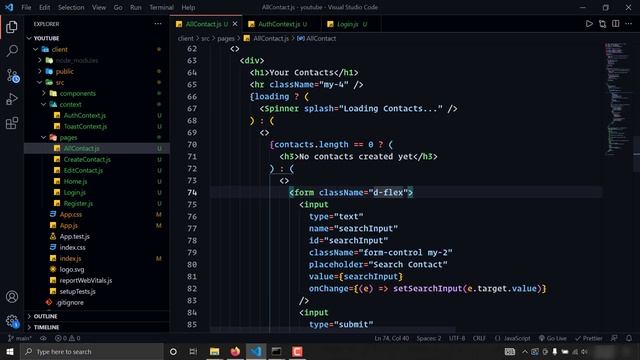This screenshot has width=640, height=360.
Task: Change indentation via Spaces: 2
Action: click(429, 338)
